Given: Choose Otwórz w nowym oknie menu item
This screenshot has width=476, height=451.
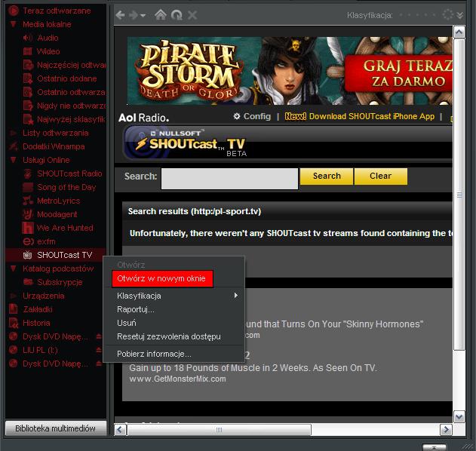Looking at the screenshot, I should [x=162, y=278].
